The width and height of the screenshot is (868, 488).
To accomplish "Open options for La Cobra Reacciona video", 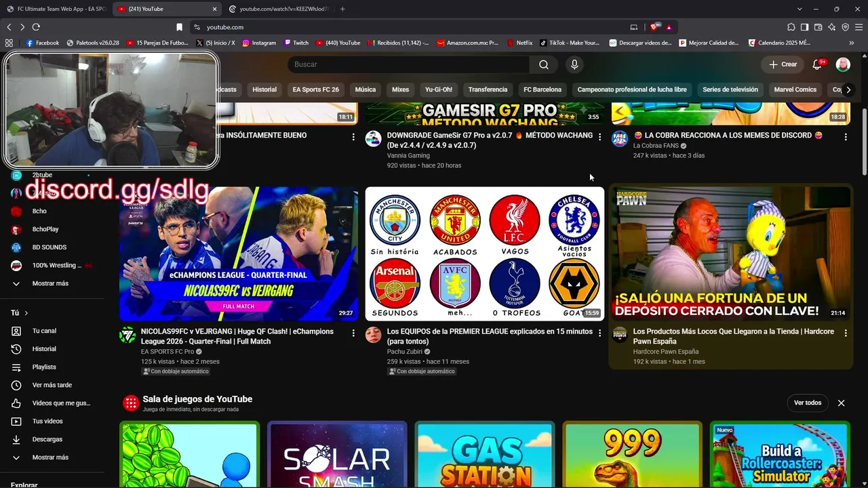I will click(x=846, y=136).
